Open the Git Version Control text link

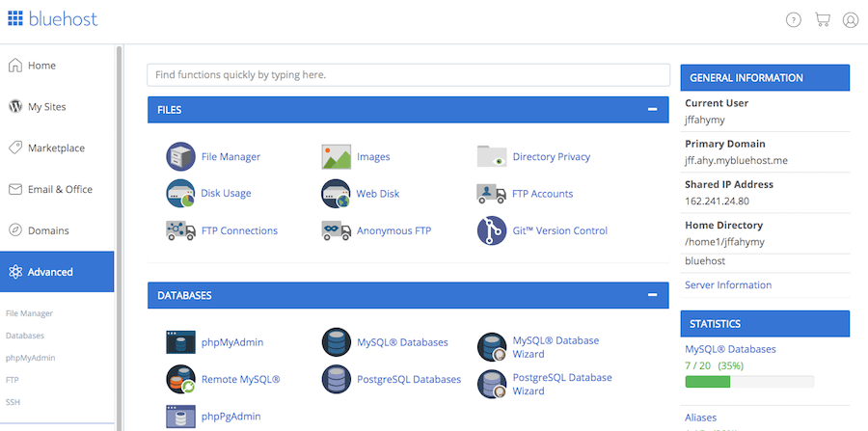click(559, 230)
